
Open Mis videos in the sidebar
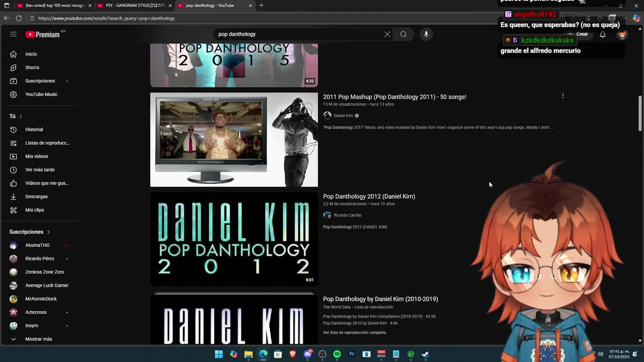[37, 156]
